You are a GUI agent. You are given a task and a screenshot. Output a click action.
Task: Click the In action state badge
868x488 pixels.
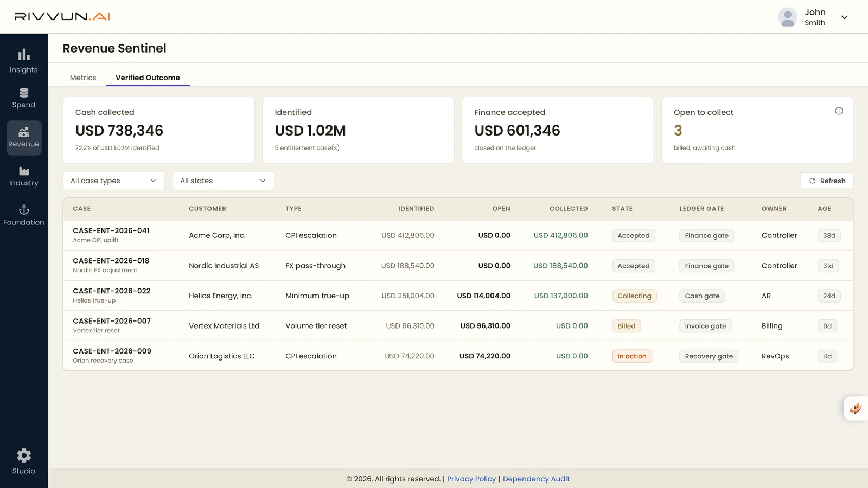[632, 356]
